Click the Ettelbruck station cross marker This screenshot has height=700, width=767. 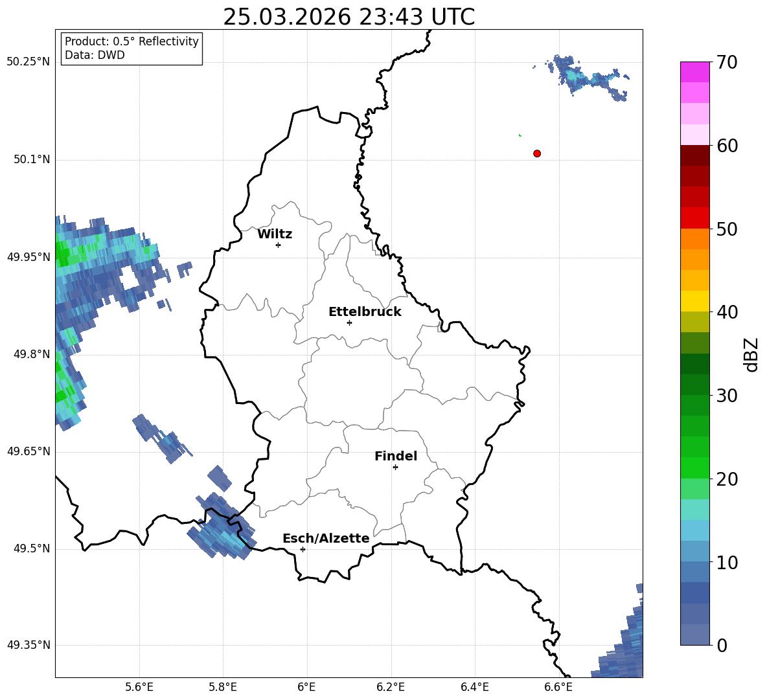pos(349,322)
